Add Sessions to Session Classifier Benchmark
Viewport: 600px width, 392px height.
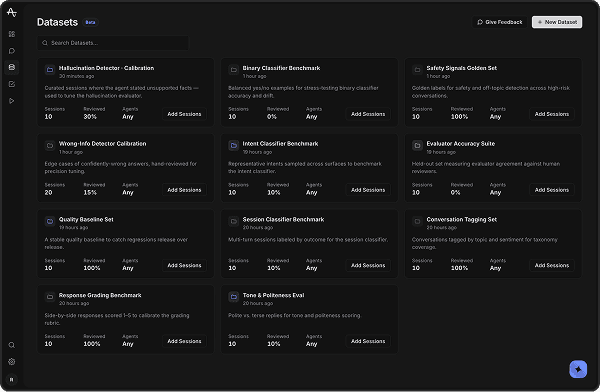368,265
